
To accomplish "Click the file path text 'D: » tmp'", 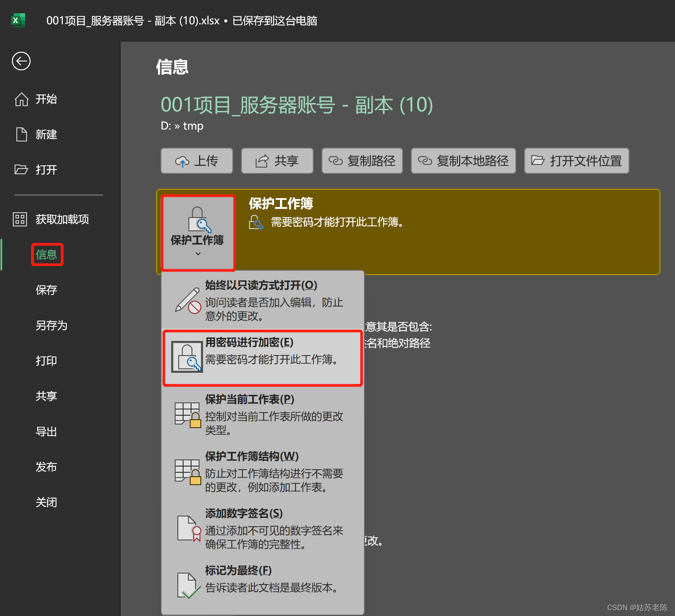I will coord(182,126).
